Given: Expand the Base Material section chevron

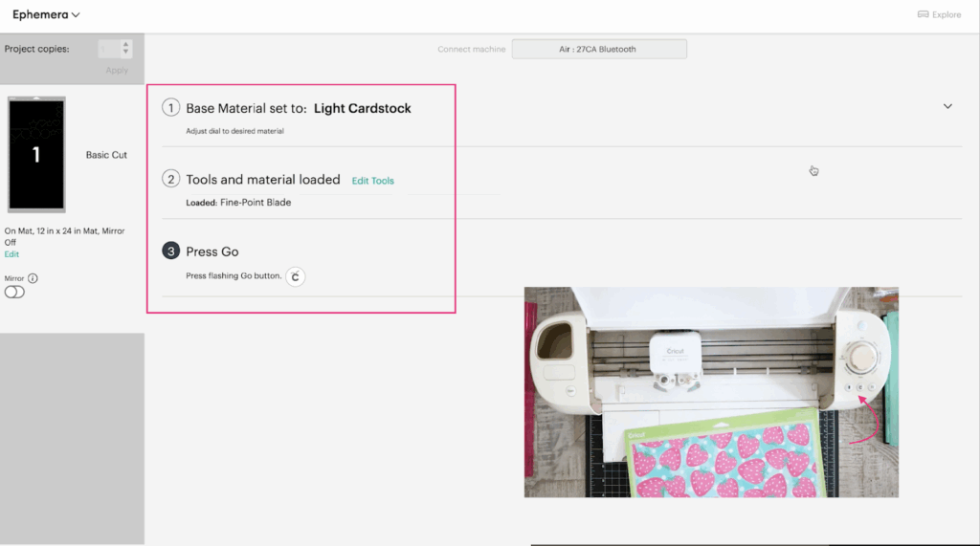Looking at the screenshot, I should [x=947, y=107].
